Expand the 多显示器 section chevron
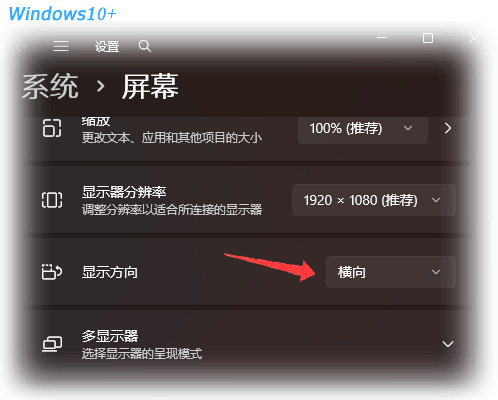This screenshot has height=400, width=498. (448, 344)
